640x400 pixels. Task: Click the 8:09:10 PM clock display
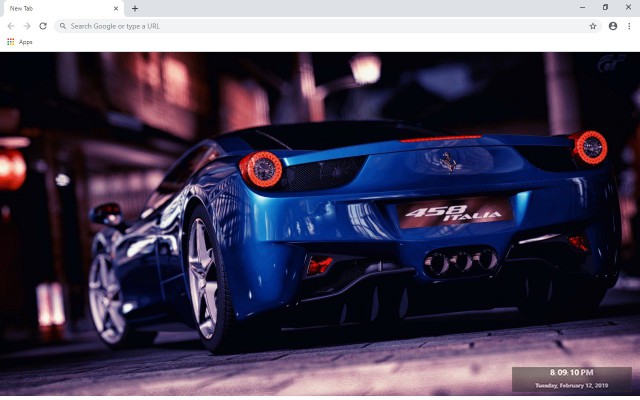(571, 372)
